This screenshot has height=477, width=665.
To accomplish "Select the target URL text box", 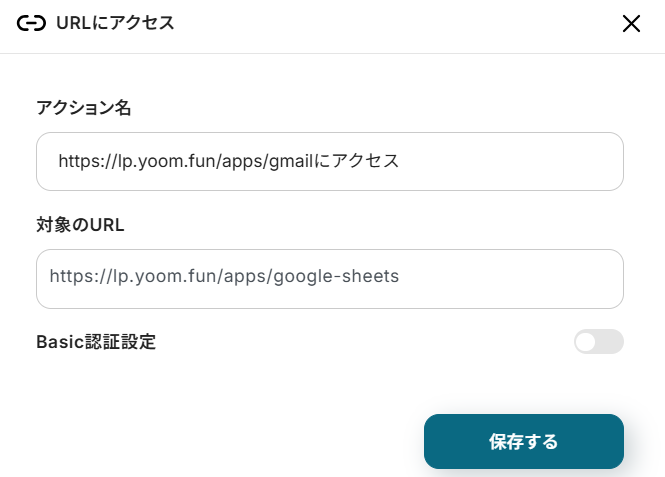I will 330,278.
